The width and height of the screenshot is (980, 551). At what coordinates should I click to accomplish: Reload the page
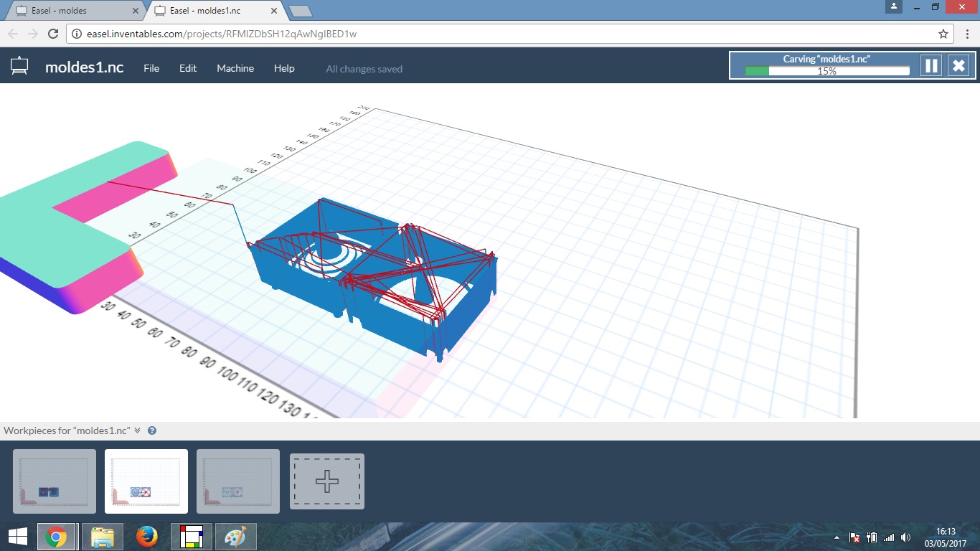(52, 34)
